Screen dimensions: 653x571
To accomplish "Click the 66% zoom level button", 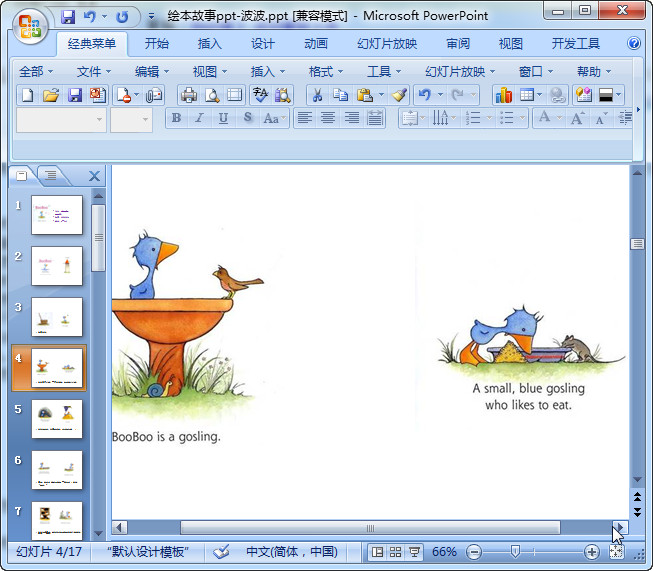I will point(444,552).
